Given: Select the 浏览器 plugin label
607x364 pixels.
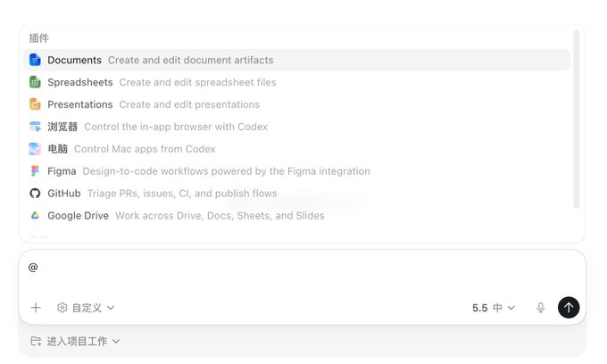Looking at the screenshot, I should (x=62, y=127).
